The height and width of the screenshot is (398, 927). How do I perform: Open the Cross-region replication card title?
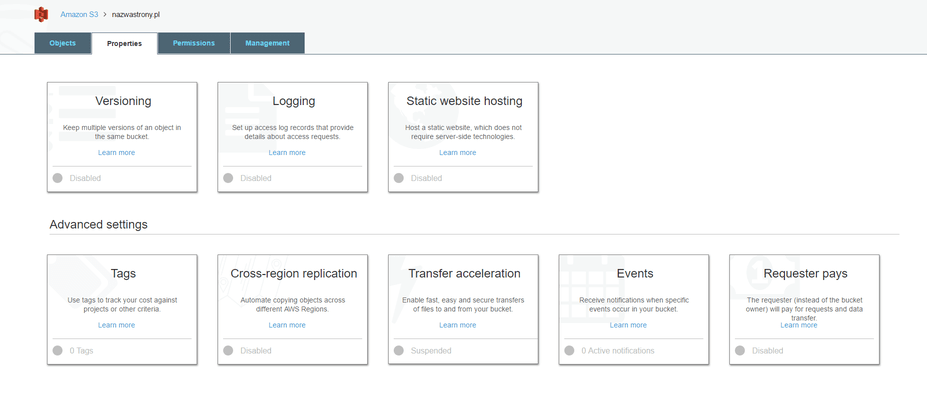pos(294,274)
